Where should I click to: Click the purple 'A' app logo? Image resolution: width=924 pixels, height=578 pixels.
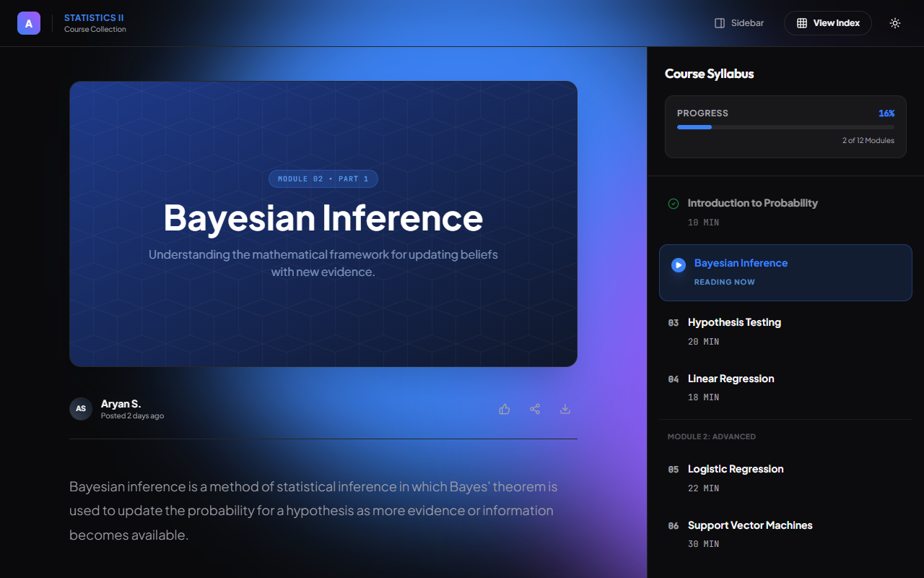[29, 23]
